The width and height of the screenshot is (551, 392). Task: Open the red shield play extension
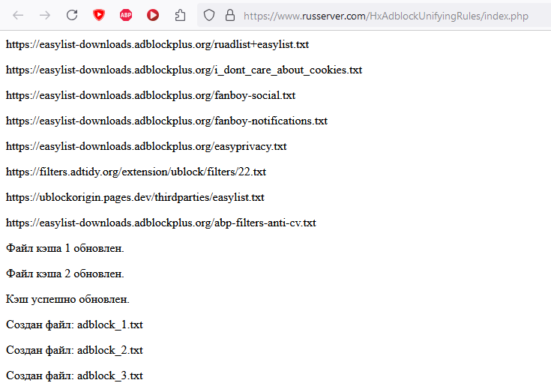(99, 15)
